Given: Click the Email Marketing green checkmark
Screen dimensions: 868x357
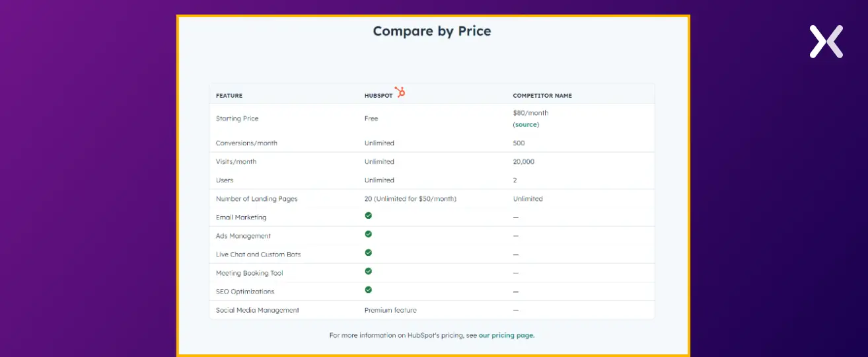Looking at the screenshot, I should 369,216.
